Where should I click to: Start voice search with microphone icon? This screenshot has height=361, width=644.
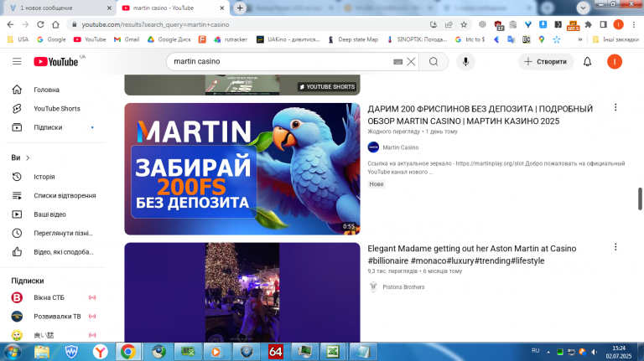[465, 61]
